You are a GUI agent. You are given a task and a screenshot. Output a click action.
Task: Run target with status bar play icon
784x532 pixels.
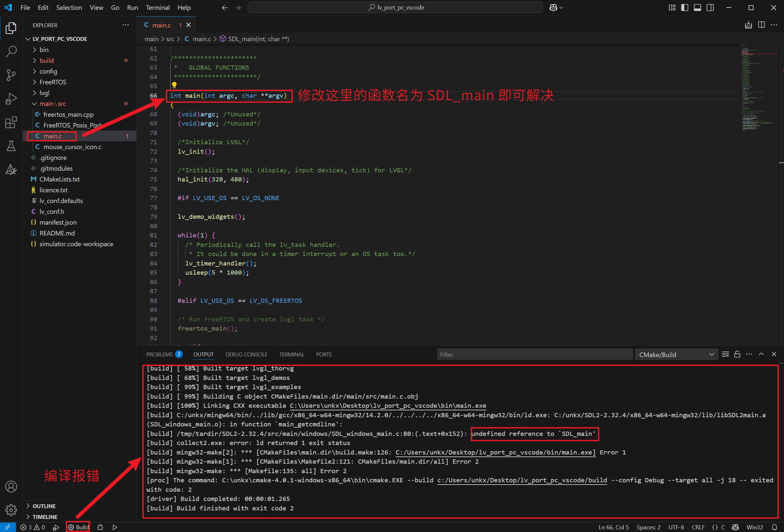pyautogui.click(x=115, y=527)
